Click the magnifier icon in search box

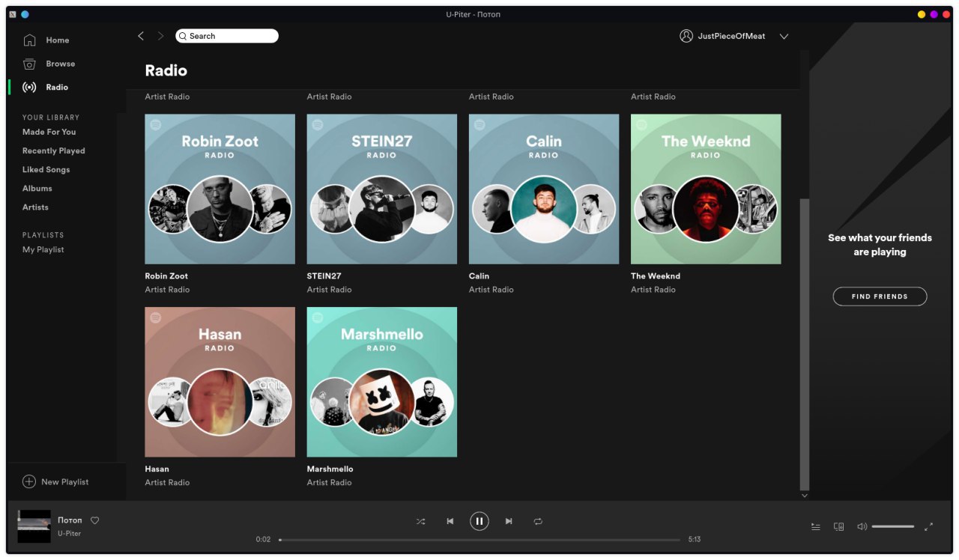coord(182,36)
